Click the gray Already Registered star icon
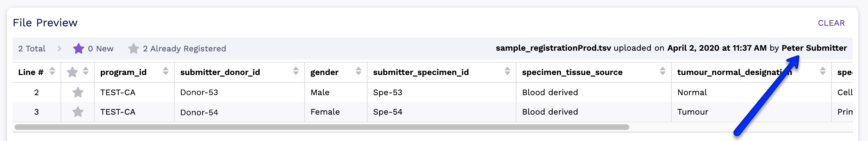The height and width of the screenshot is (141, 868). 133,49
